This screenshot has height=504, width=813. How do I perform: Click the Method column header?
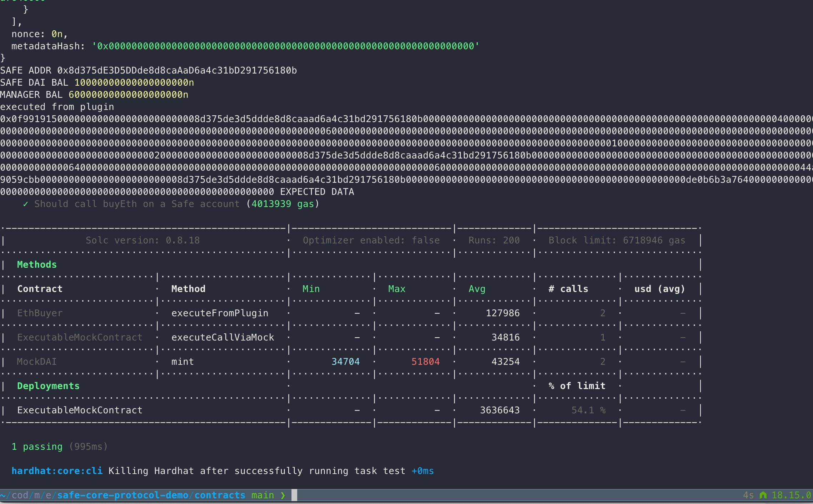[189, 289]
